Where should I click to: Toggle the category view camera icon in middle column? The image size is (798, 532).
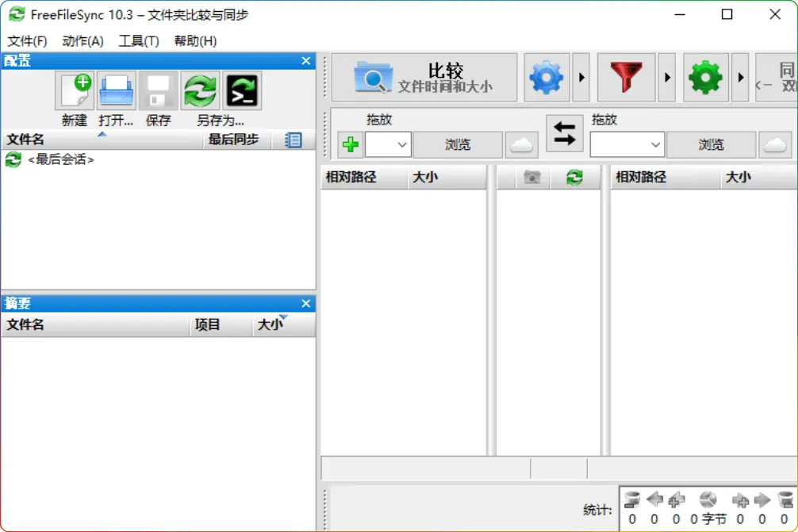(x=532, y=178)
